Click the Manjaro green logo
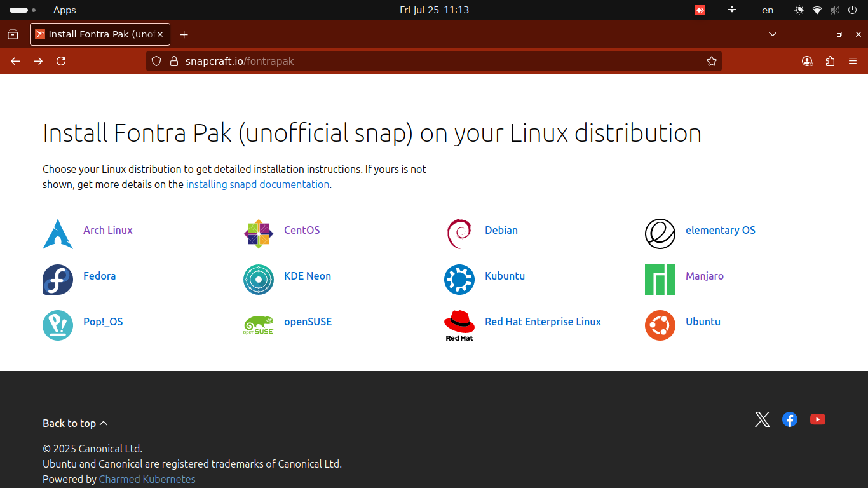Viewport: 868px width, 488px height. tap(660, 280)
